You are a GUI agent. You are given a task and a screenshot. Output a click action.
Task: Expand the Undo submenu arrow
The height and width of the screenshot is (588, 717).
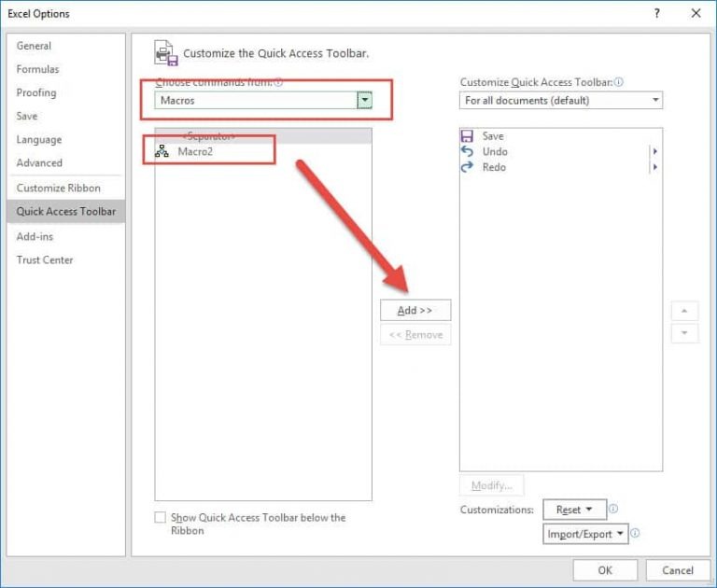(655, 151)
